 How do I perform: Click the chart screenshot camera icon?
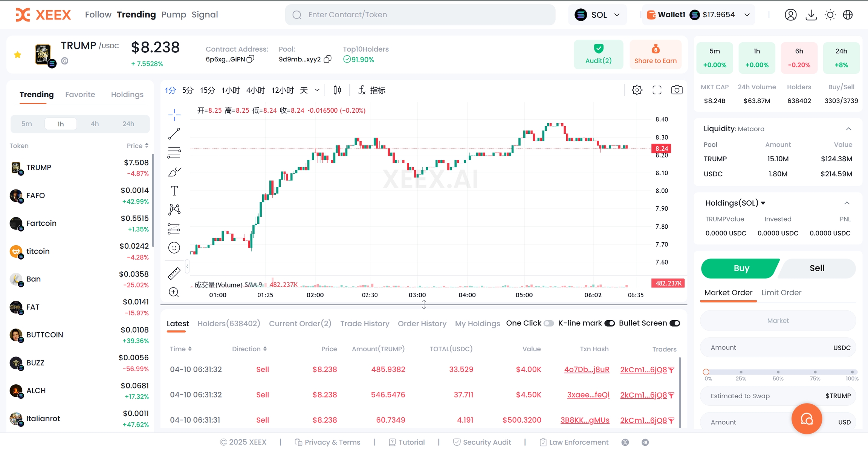tap(677, 90)
